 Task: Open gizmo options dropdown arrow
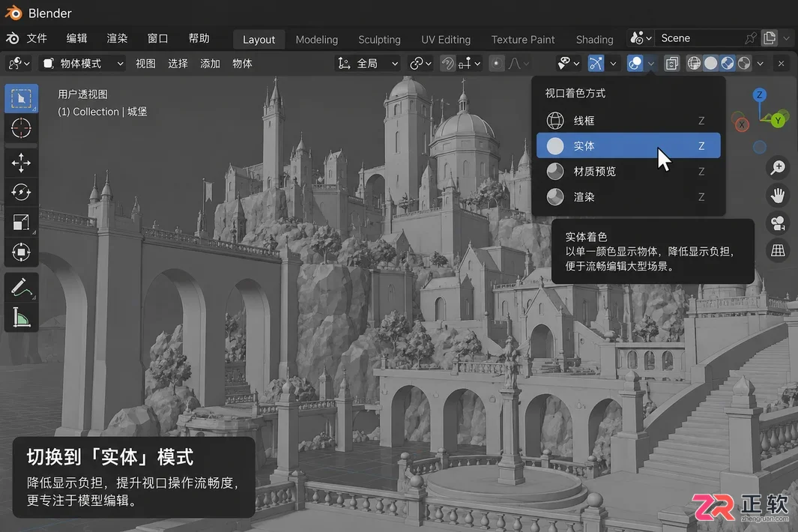613,64
